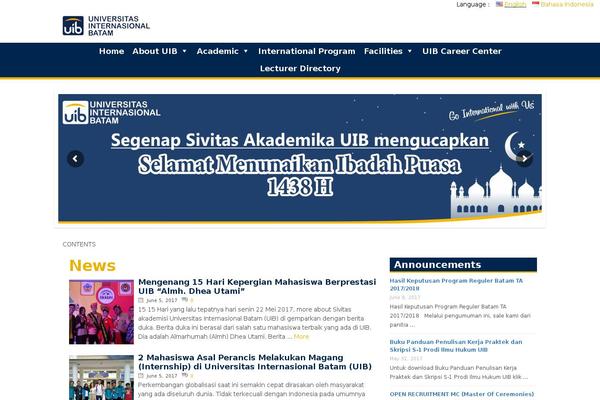600x400 pixels.
Task: Open article Mengenang 15 Hari Kepergian Mahasiswa
Action: click(257, 286)
